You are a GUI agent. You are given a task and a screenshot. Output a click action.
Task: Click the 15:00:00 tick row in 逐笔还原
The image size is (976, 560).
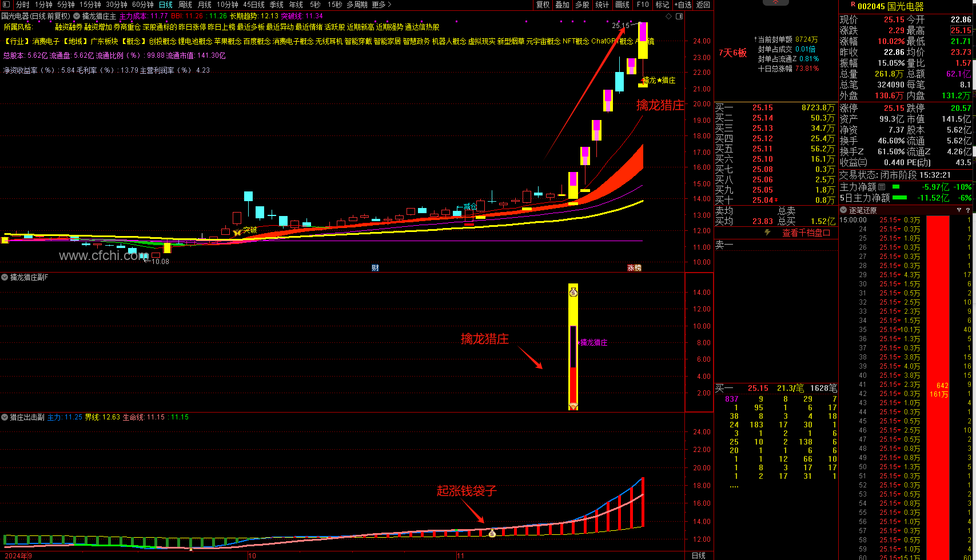coord(906,219)
